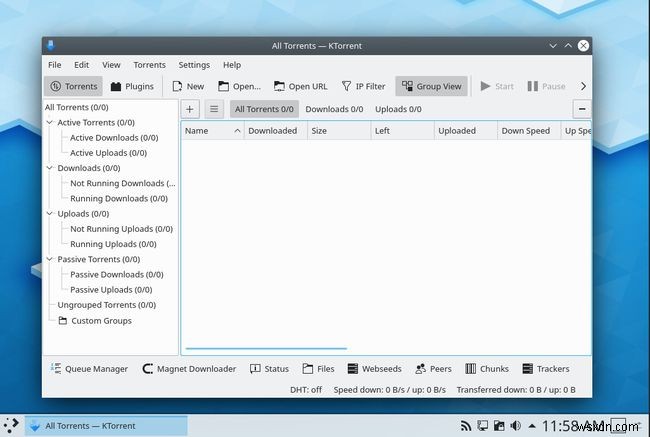Collapse the Uploads (0/0) group
This screenshot has width=650, height=437.
(50, 214)
